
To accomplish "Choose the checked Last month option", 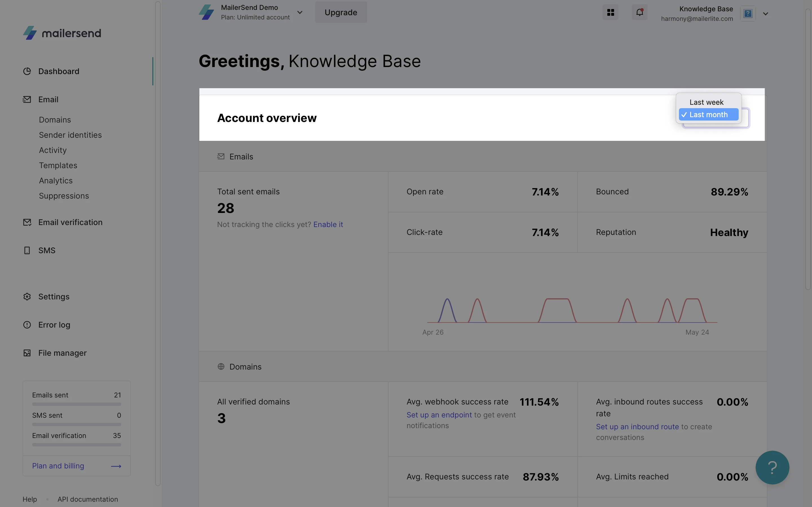I will point(708,115).
